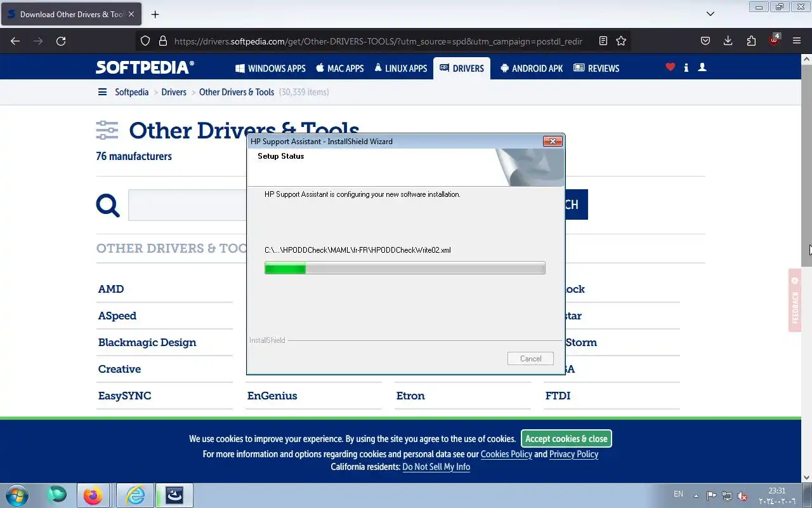Close the InstallShield Wizard dialog
Screen dimensions: 812x508
coord(553,142)
